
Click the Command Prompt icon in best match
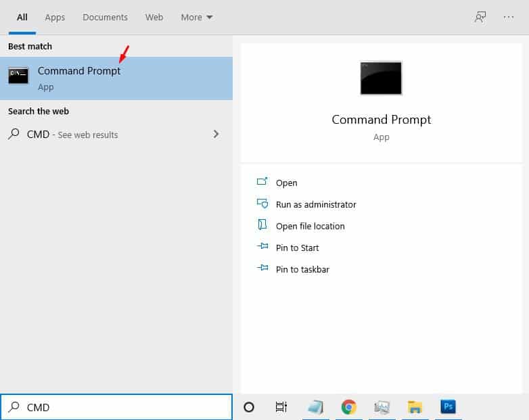point(18,75)
